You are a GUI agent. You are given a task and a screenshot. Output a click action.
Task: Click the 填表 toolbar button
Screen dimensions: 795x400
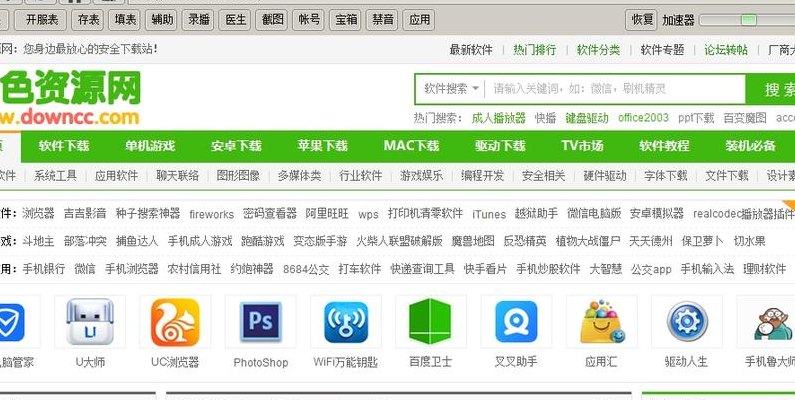[x=125, y=20]
